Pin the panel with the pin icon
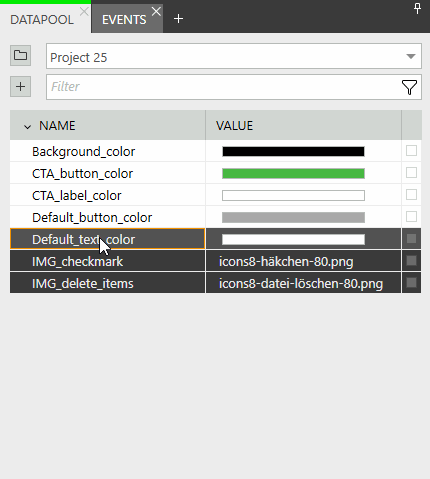This screenshot has width=430, height=479. pyautogui.click(x=417, y=9)
